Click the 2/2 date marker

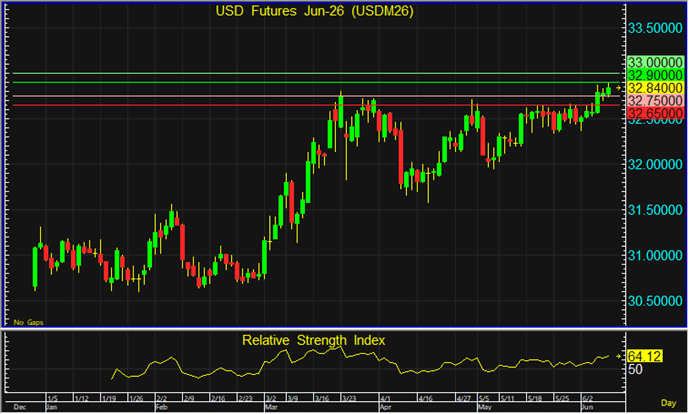pos(162,399)
